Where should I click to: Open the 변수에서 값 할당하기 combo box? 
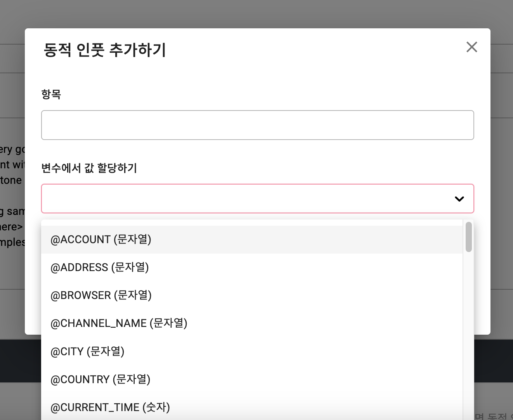(248, 199)
